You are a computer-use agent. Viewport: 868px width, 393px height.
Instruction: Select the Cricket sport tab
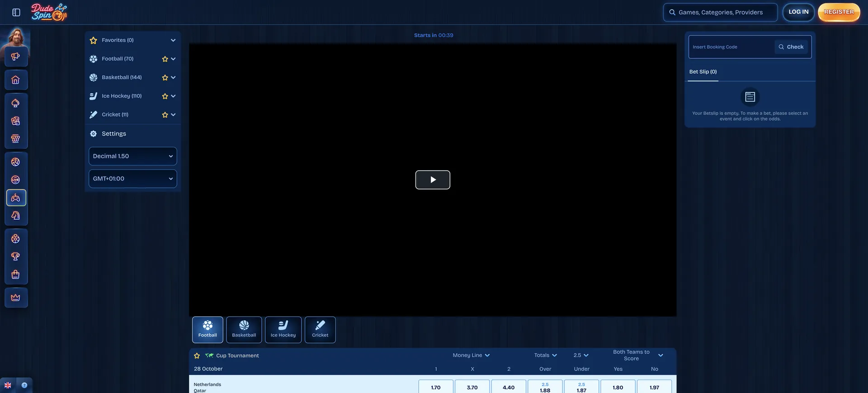click(320, 330)
